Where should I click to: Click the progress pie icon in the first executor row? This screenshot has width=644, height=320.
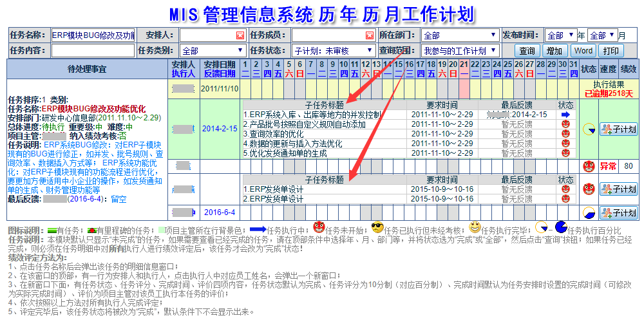[x=589, y=129]
